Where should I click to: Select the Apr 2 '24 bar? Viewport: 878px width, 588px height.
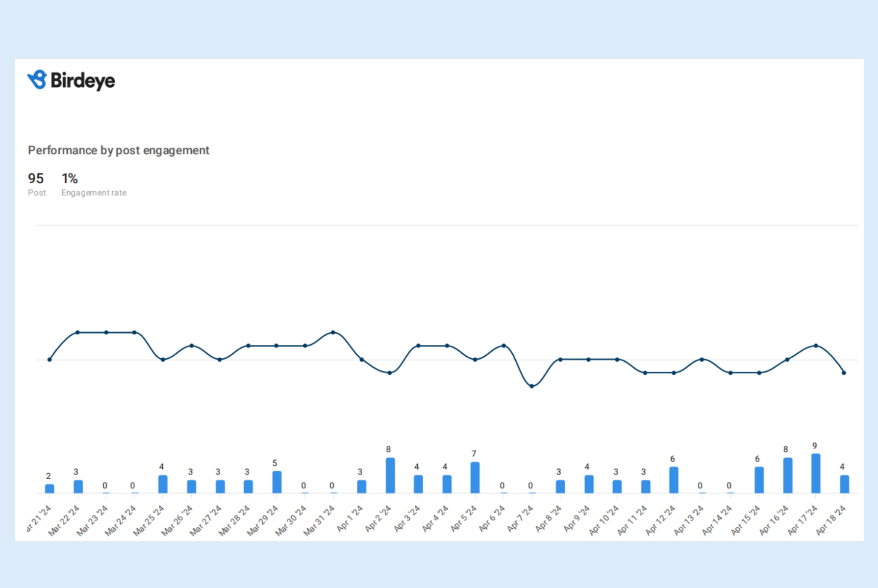click(x=390, y=475)
